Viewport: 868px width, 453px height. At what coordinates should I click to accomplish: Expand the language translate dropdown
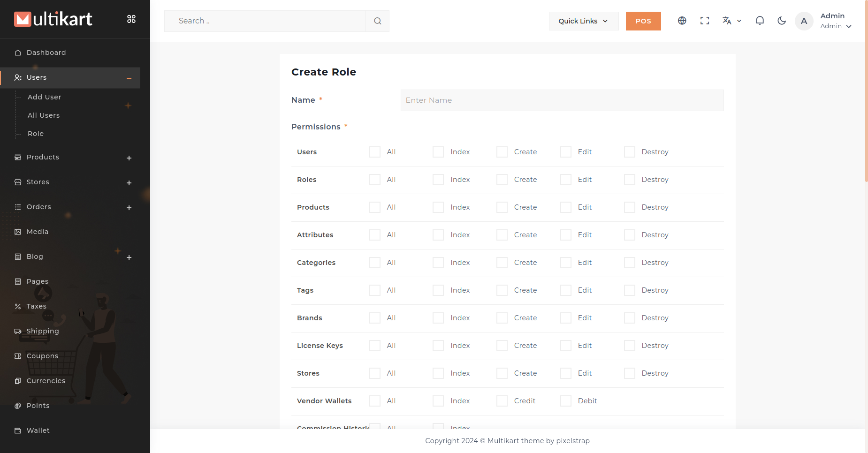[x=731, y=21]
